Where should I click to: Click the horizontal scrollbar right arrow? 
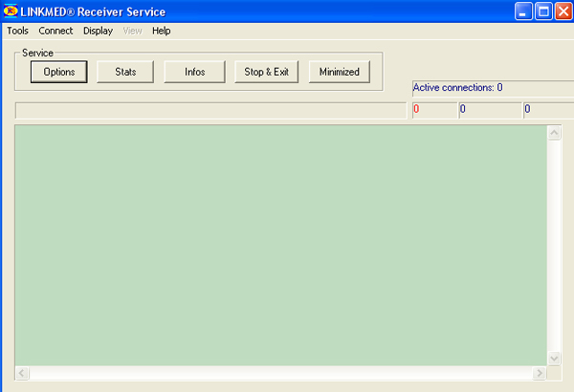pyautogui.click(x=540, y=372)
